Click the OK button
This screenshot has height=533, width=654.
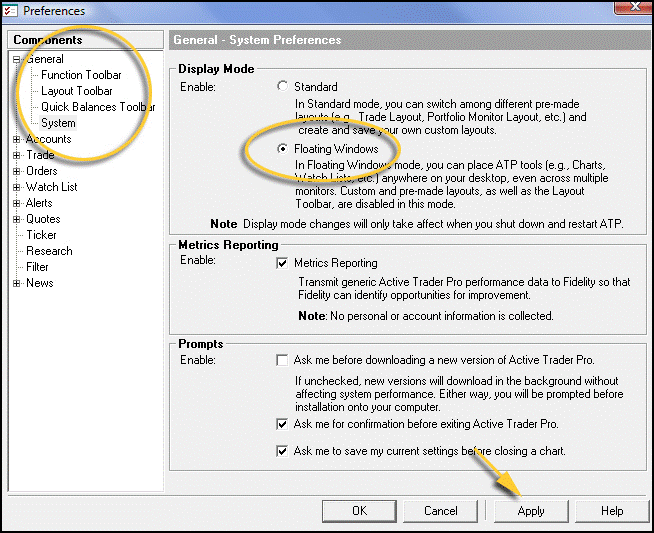(x=359, y=511)
